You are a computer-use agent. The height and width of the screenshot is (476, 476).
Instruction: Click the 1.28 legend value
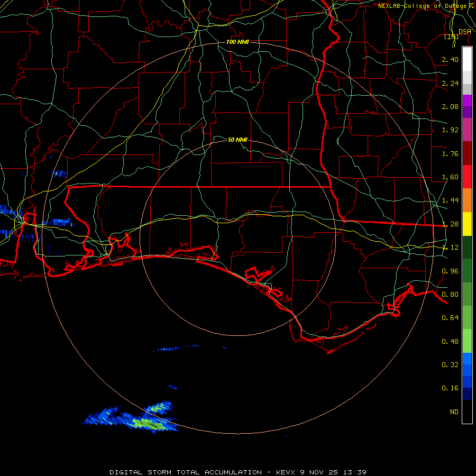pos(450,224)
